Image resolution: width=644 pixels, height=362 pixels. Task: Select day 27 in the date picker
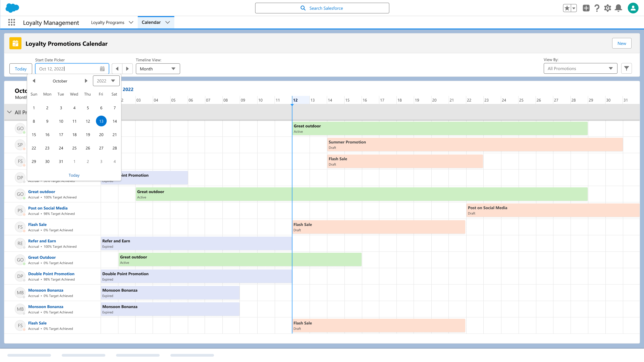tap(101, 148)
